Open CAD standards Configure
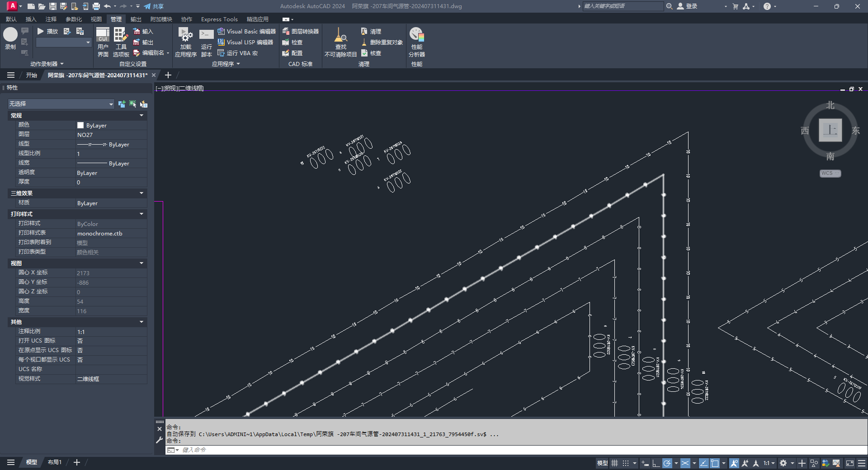 pos(292,53)
